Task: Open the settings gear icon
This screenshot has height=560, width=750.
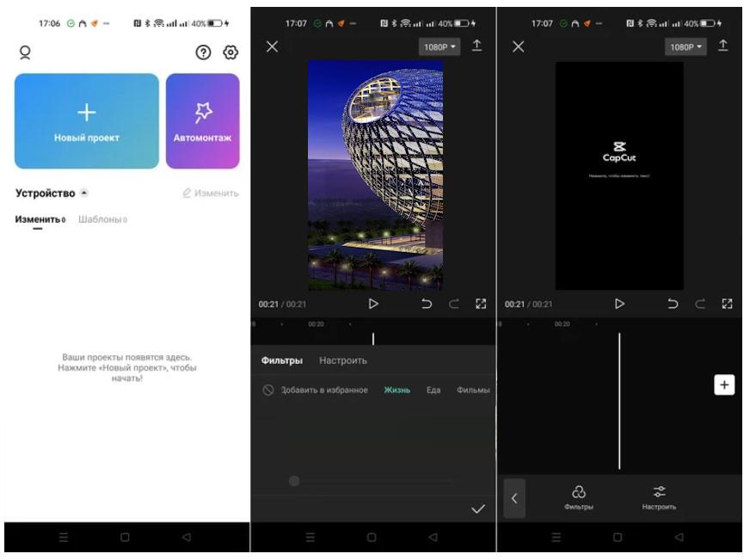Action: click(x=231, y=52)
